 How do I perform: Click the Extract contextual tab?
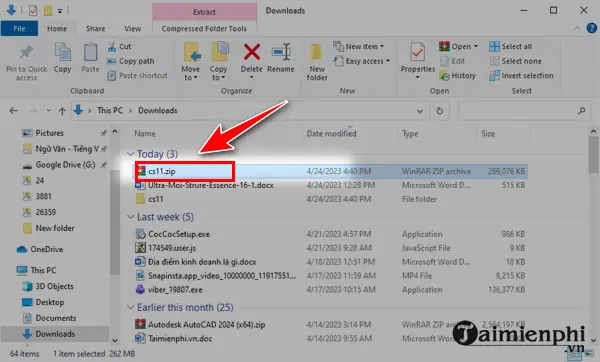point(204,12)
